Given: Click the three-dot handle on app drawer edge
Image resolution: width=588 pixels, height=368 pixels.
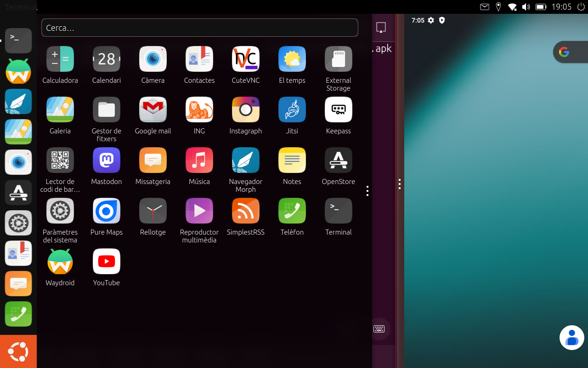Looking at the screenshot, I should pos(367,191).
